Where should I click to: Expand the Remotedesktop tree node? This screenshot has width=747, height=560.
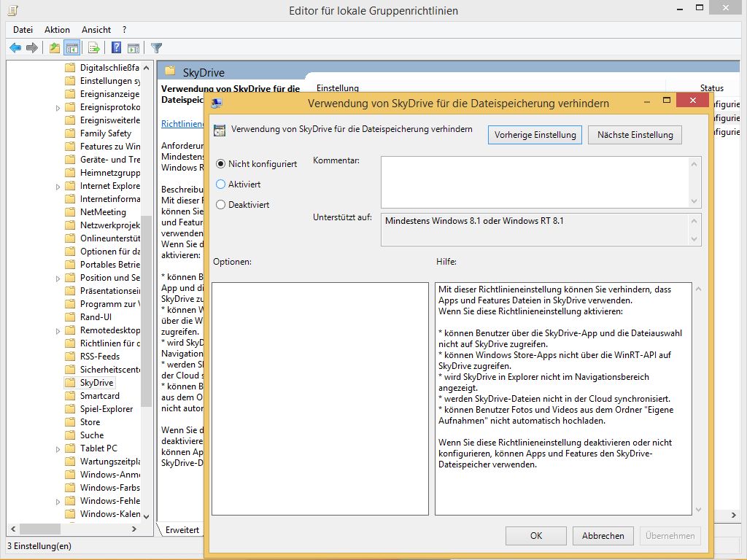[58, 331]
